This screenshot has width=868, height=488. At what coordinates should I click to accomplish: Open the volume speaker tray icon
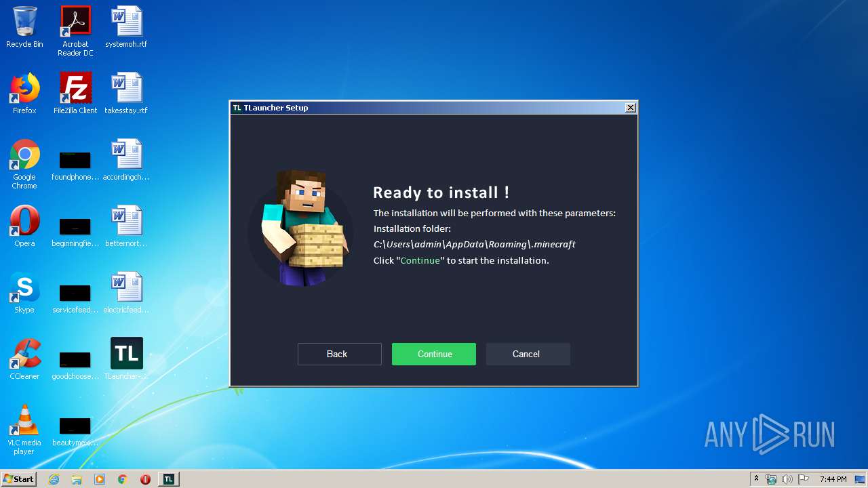pos(787,479)
